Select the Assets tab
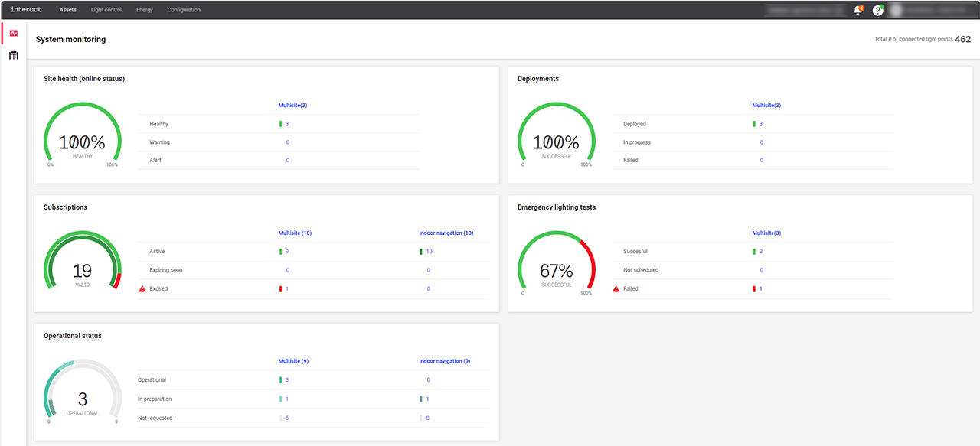 (67, 10)
